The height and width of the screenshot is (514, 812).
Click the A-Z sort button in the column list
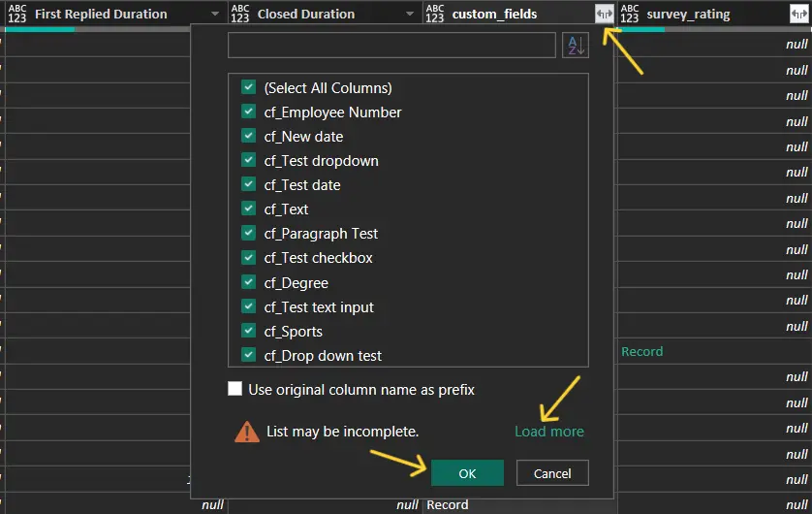click(576, 46)
